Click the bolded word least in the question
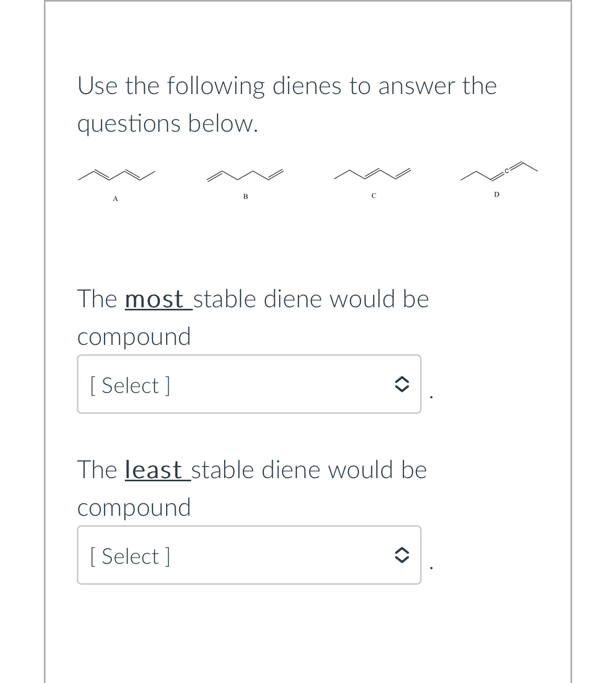 [x=153, y=470]
